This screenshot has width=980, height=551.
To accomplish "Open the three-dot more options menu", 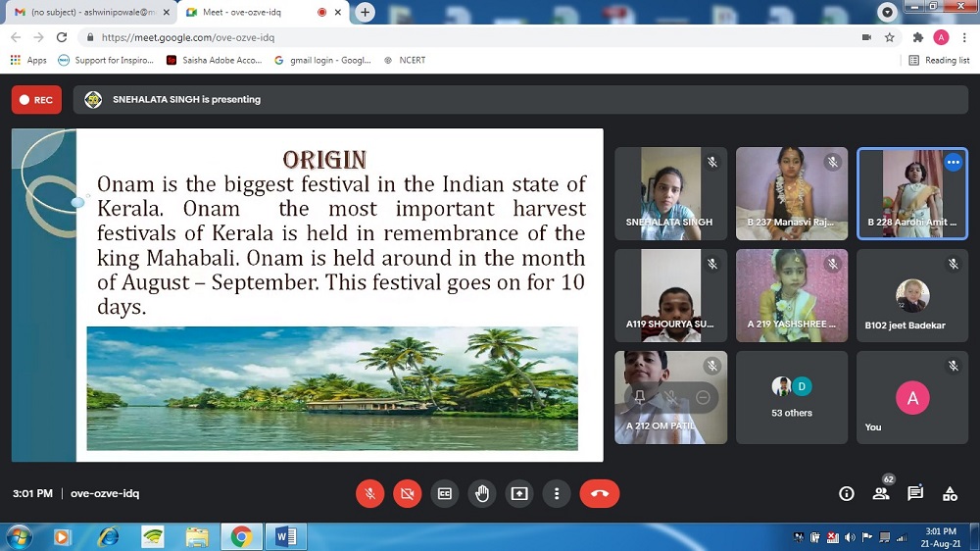I will (557, 494).
